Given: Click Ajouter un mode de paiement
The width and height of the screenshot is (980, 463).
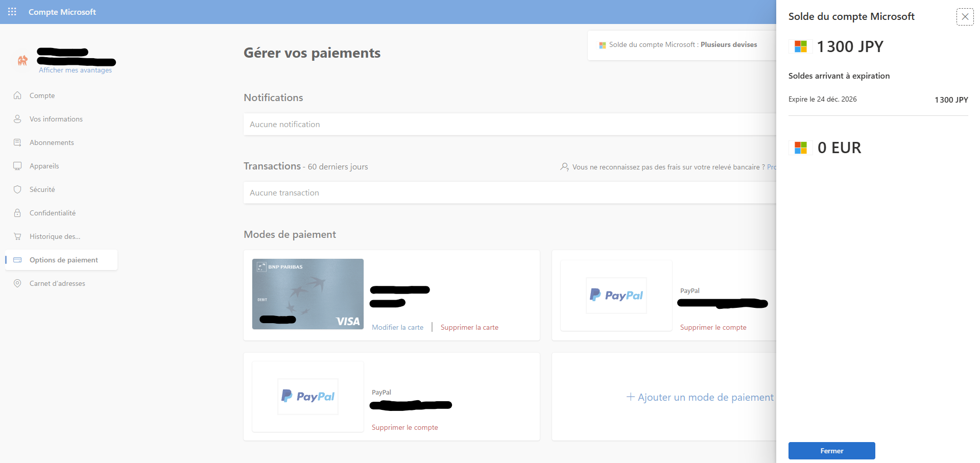Looking at the screenshot, I should coord(700,397).
